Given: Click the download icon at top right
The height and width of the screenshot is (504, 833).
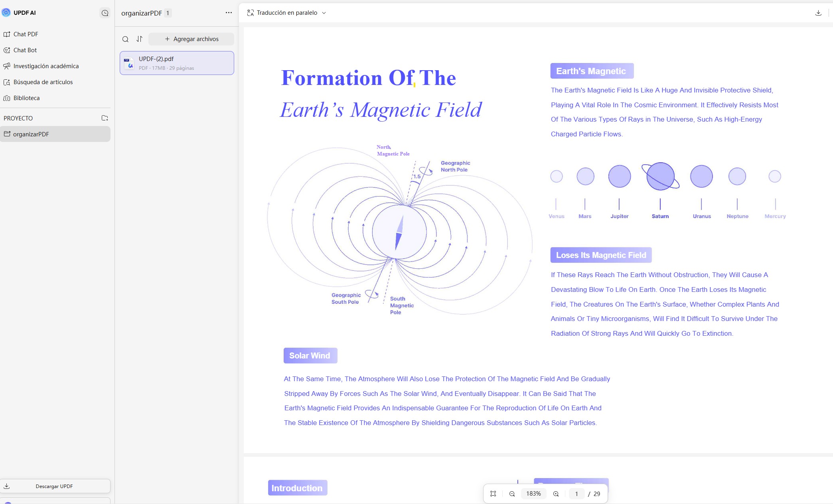Looking at the screenshot, I should 818,13.
